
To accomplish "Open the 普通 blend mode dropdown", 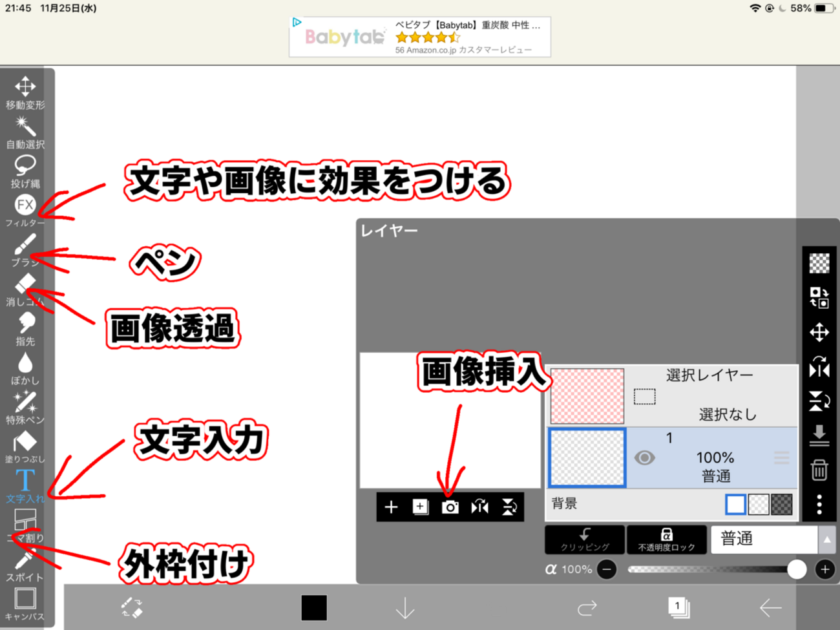I will 765,540.
